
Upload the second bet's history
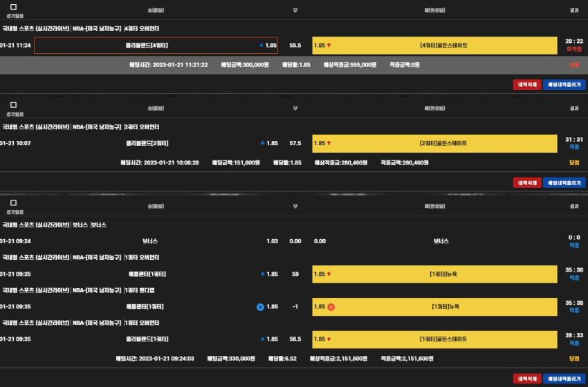(564, 183)
